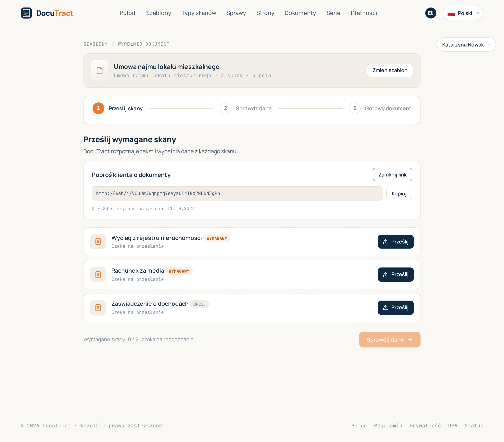Image resolution: width=504 pixels, height=442 pixels.
Task: Open Typy skanów navigation item
Action: point(199,13)
